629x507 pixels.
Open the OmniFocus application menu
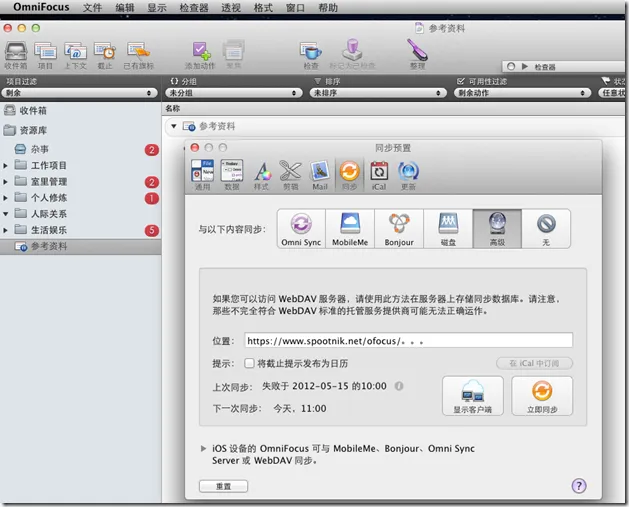[x=41, y=7]
